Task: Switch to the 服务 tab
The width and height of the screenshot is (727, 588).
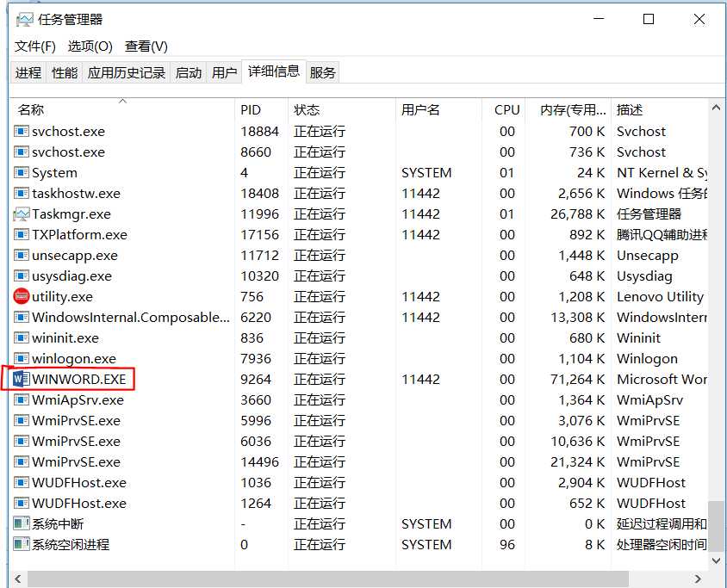Action: tap(322, 73)
